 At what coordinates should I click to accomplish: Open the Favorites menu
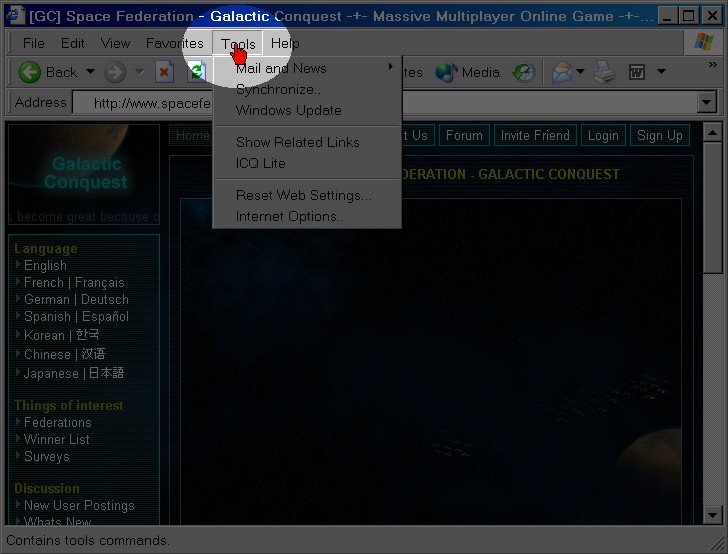tap(174, 43)
